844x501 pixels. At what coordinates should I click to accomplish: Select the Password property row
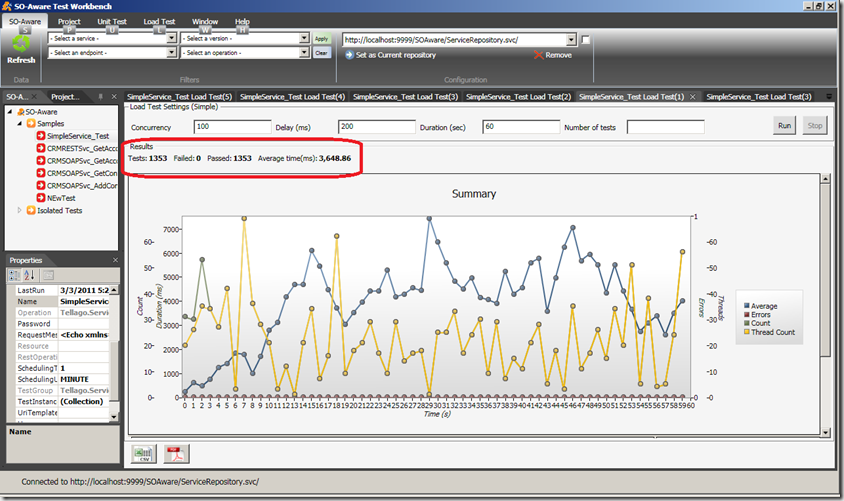(x=62, y=323)
